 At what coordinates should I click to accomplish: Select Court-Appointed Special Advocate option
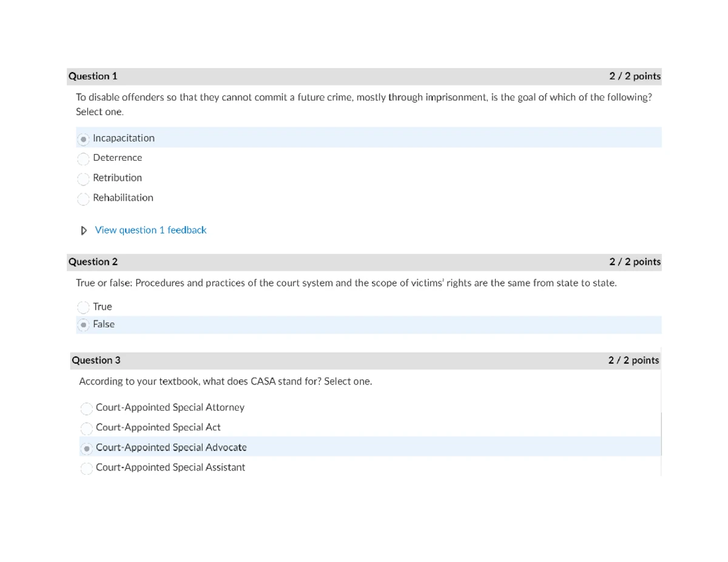pos(86,448)
